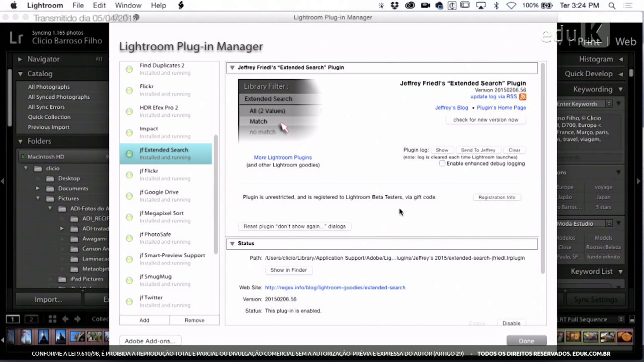
Task: Click the status indicator for jf Flickr
Action: 129,175
